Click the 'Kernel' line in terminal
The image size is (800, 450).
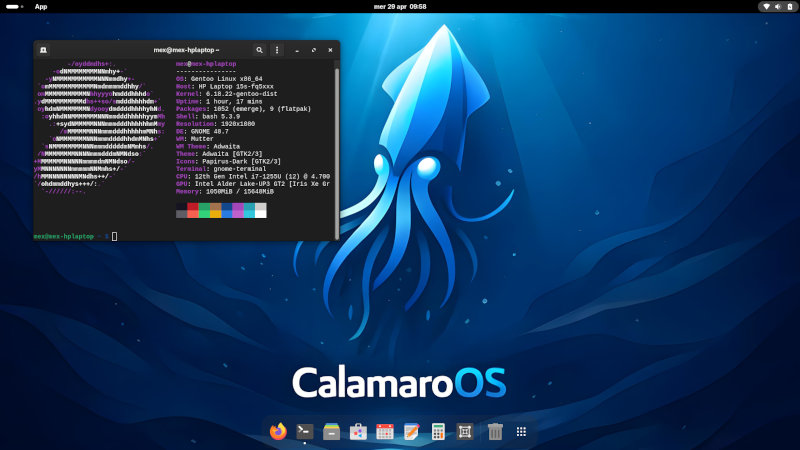click(x=227, y=94)
